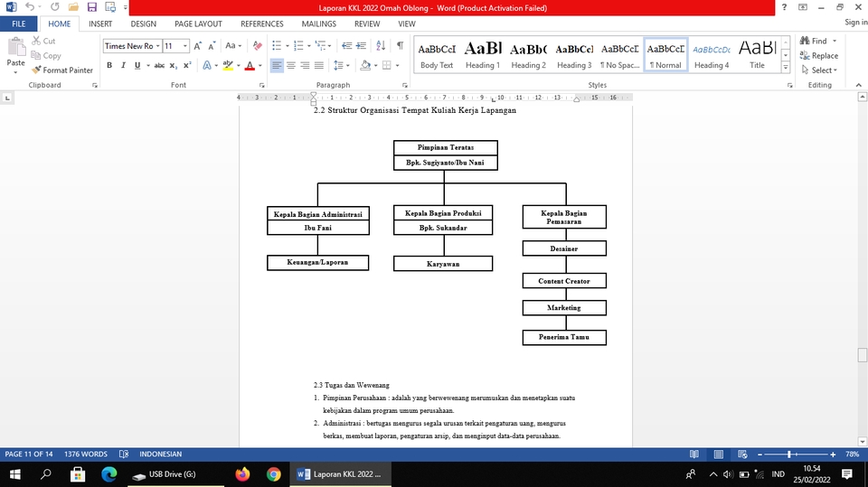Apply Text Effects to selection
The image size is (868, 487).
point(207,65)
